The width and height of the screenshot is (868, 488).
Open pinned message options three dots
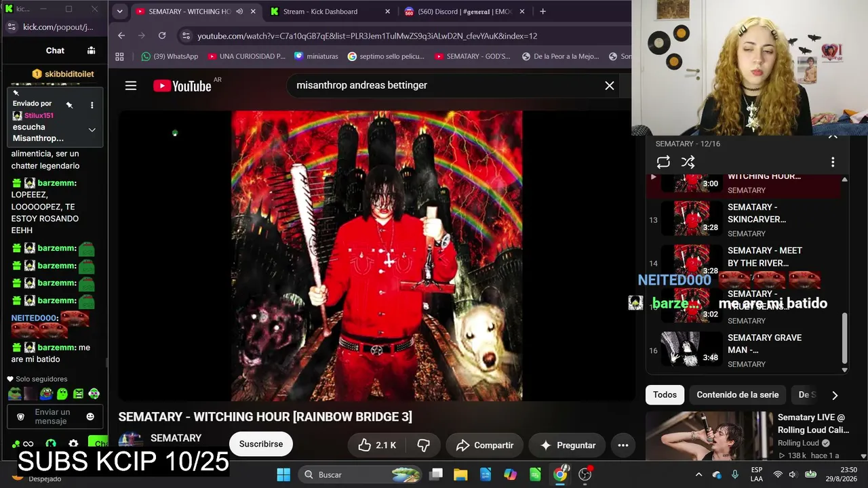tap(92, 105)
